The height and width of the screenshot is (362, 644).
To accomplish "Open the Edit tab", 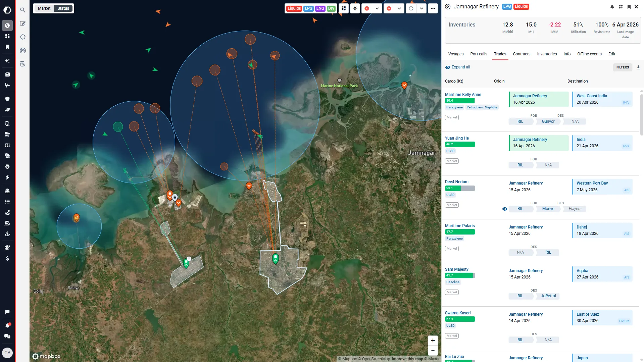I will click(x=612, y=54).
